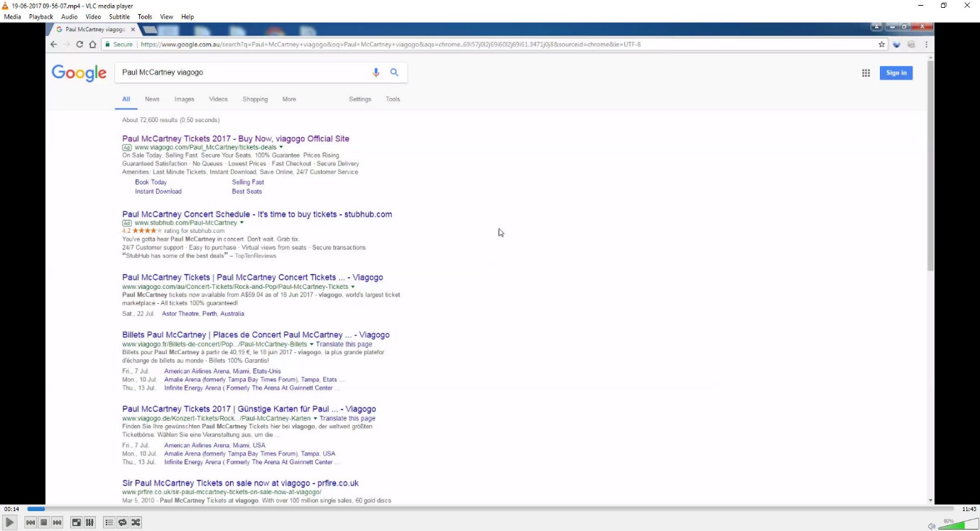The image size is (980, 531).
Task: Open a new Chrome tab
Action: [149, 30]
